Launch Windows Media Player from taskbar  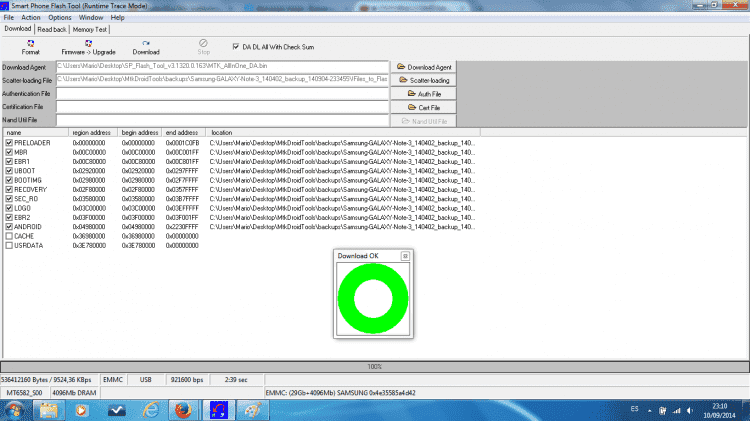pos(82,410)
